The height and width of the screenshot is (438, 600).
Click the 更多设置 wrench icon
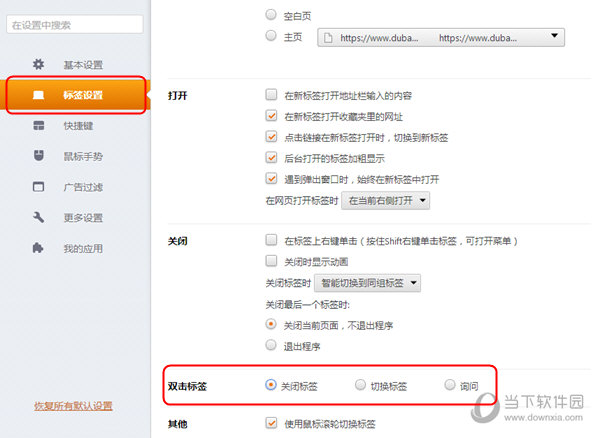[x=38, y=217]
